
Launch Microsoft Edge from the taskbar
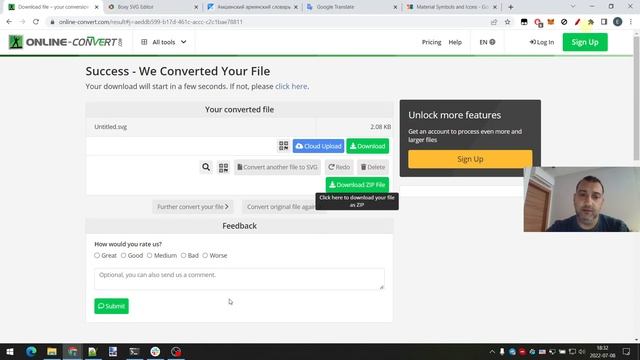click(x=31, y=351)
